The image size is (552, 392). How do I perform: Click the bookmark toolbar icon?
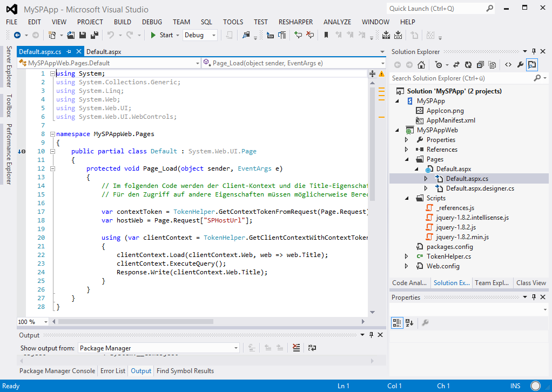[326, 35]
